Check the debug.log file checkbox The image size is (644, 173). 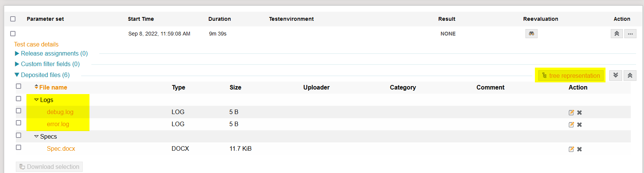click(18, 111)
